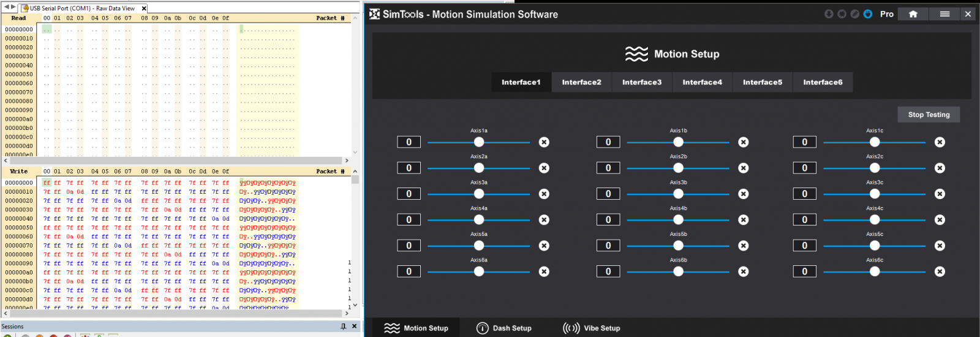The height and width of the screenshot is (337, 980).
Task: Reset Axis6a with its X icon
Action: (x=544, y=271)
